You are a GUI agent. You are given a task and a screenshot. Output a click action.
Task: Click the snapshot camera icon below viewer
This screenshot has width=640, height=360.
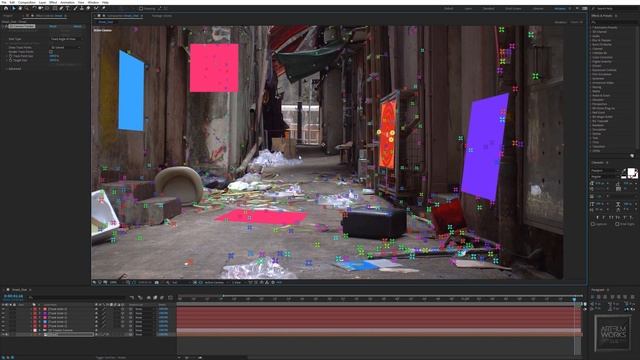pos(157,282)
